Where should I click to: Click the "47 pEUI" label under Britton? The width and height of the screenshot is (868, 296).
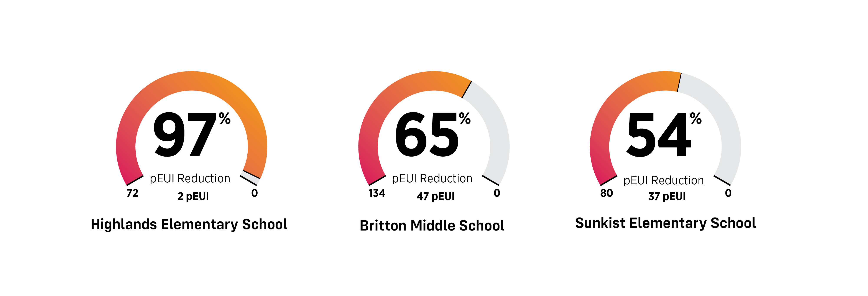pyautogui.click(x=435, y=196)
